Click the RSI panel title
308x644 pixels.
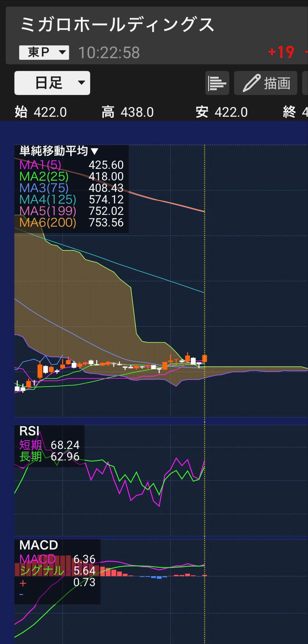pos(29,431)
